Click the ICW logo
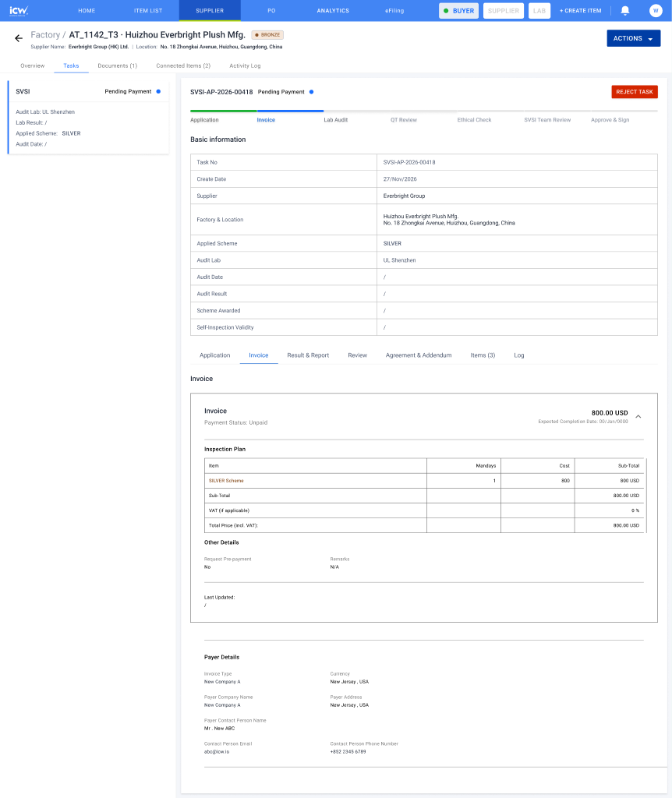 pos(19,10)
